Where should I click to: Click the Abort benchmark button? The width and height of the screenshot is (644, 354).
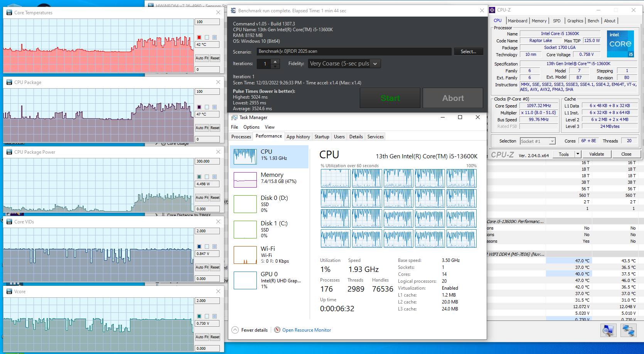tap(453, 98)
